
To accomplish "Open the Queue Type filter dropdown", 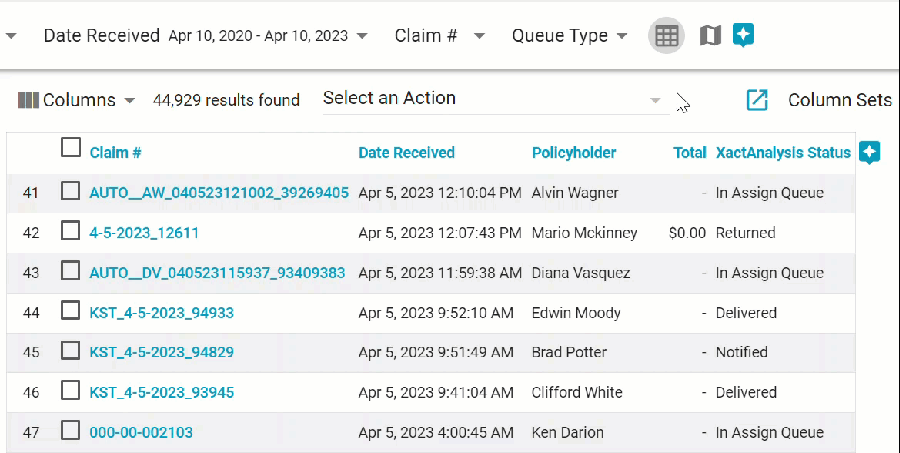I will coord(622,36).
